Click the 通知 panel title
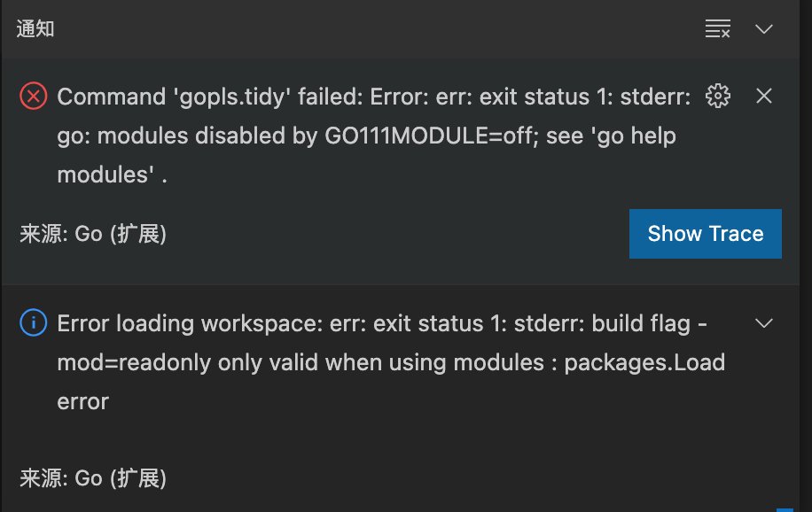Viewport: 812px width, 512px height. pyautogui.click(x=35, y=28)
